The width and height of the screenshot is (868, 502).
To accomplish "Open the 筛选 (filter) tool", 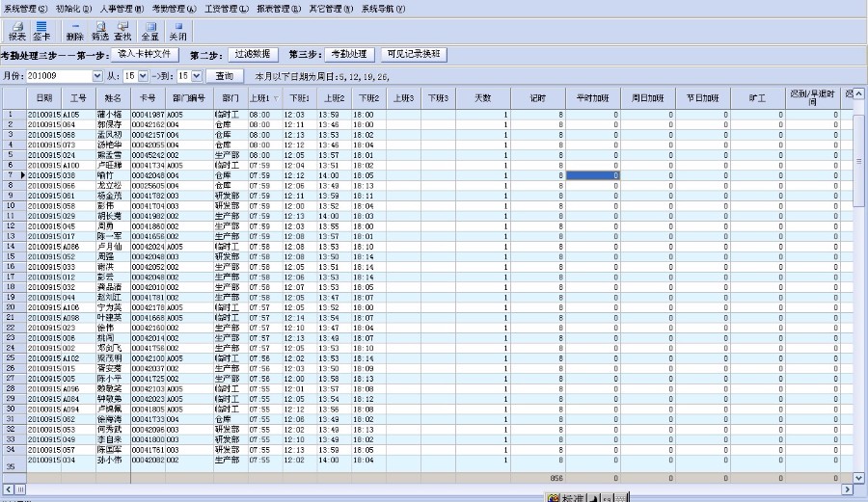I will (x=100, y=31).
